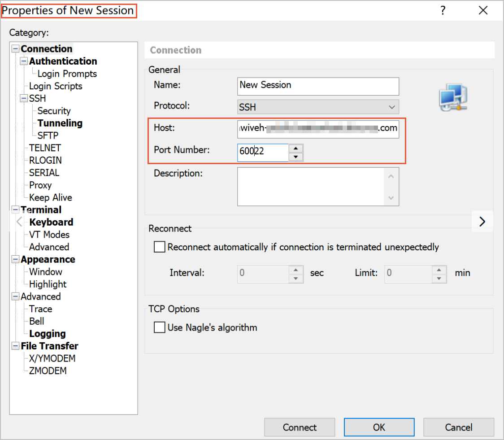The width and height of the screenshot is (504, 440).
Task: Increase the Port Number value
Action: (295, 148)
